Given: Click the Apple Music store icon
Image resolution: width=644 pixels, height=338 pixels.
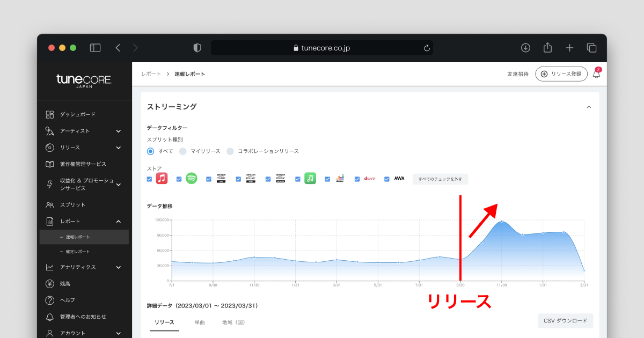Looking at the screenshot, I should [162, 179].
